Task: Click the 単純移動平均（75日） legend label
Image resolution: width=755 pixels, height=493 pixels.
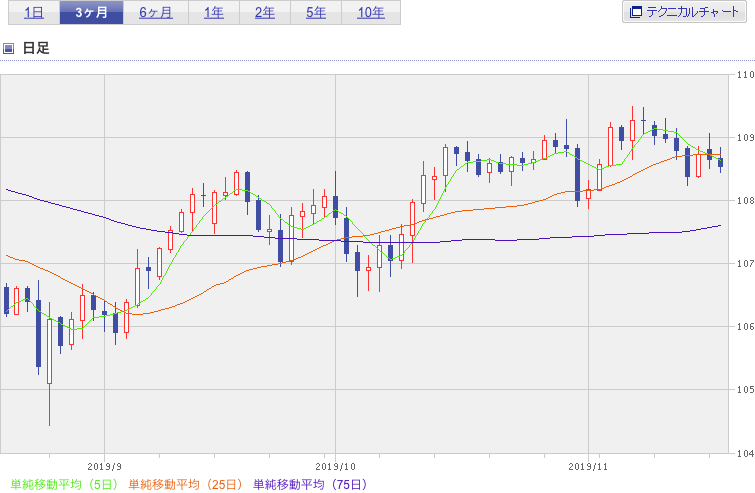Action: click(x=310, y=484)
